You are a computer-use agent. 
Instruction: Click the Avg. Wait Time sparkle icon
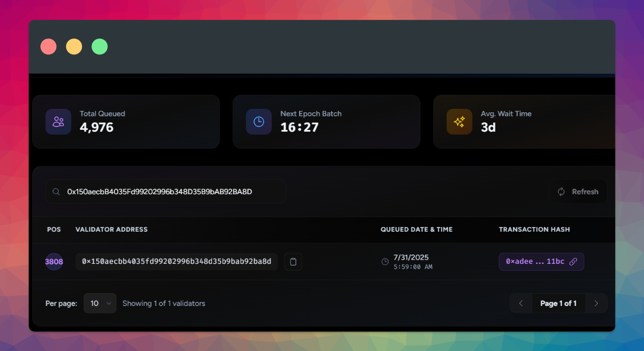tap(459, 122)
